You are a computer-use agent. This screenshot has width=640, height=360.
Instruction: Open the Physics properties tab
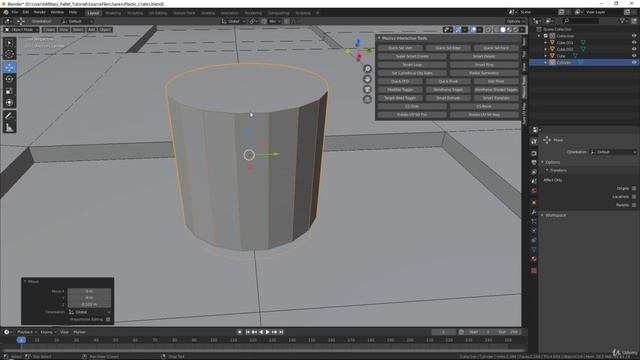pyautogui.click(x=534, y=231)
